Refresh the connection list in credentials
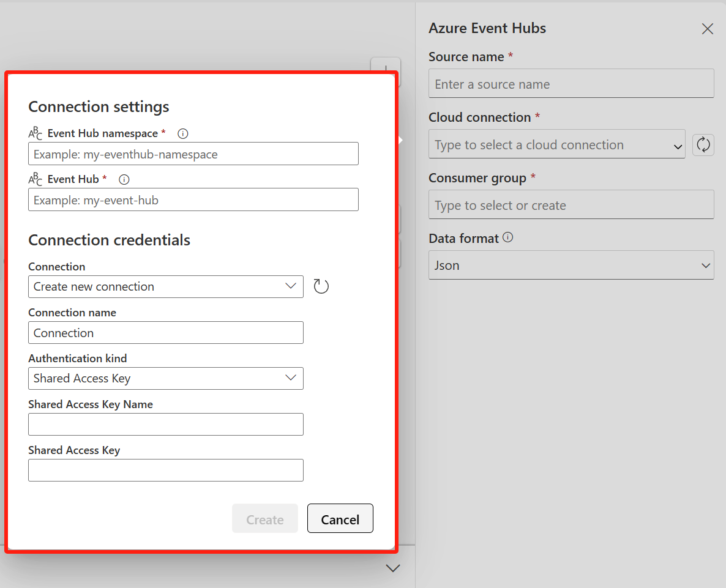726x588 pixels. (321, 286)
